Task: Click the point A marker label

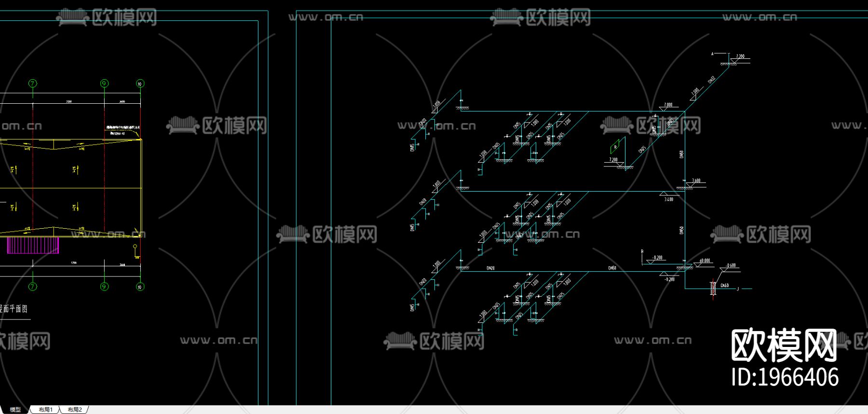Action: point(712,54)
